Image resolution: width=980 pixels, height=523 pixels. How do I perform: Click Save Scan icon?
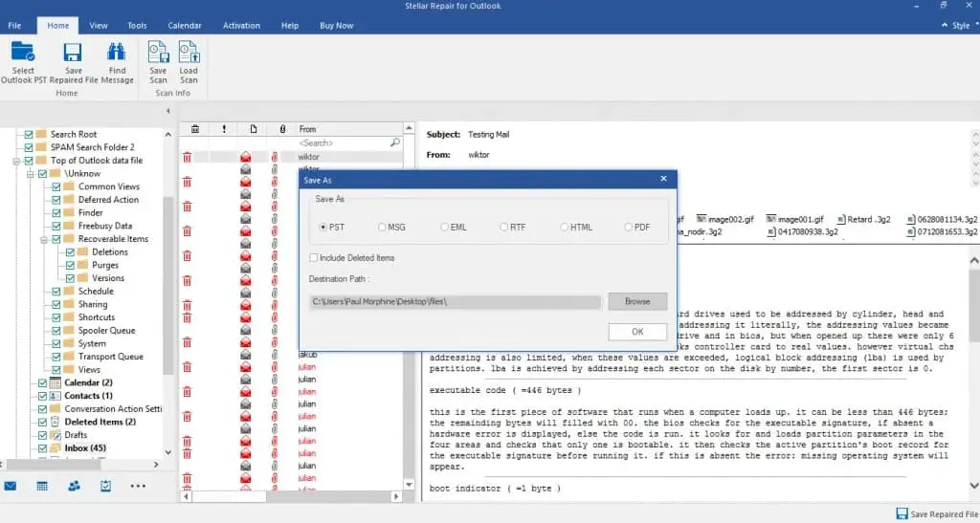158,53
